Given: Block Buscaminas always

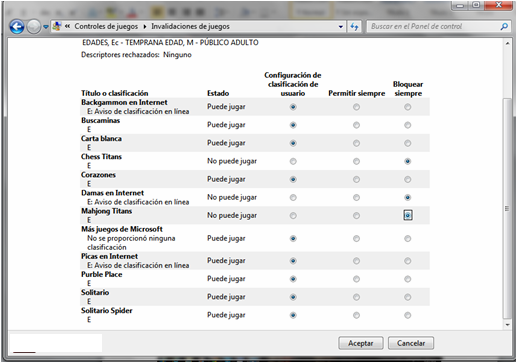Looking at the screenshot, I should (408, 125).
